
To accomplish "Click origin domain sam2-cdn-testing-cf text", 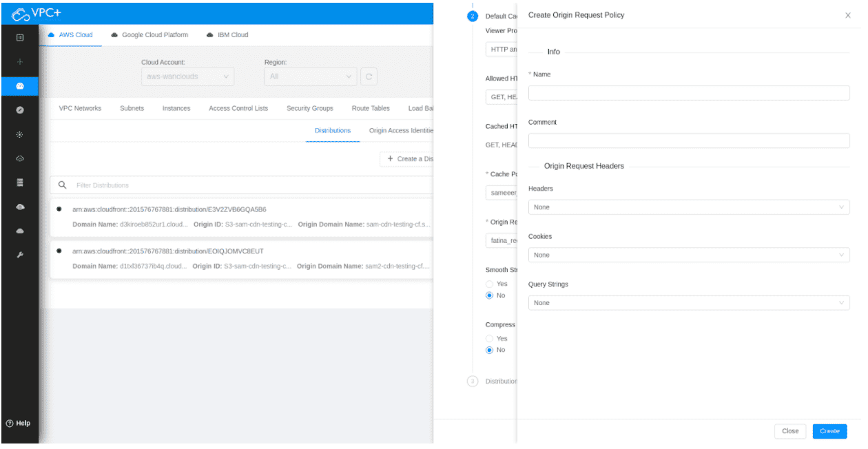I will [x=397, y=267].
